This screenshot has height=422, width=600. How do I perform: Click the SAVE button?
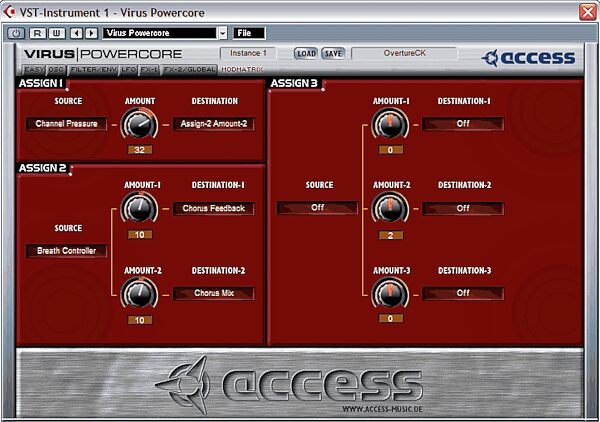click(x=333, y=54)
